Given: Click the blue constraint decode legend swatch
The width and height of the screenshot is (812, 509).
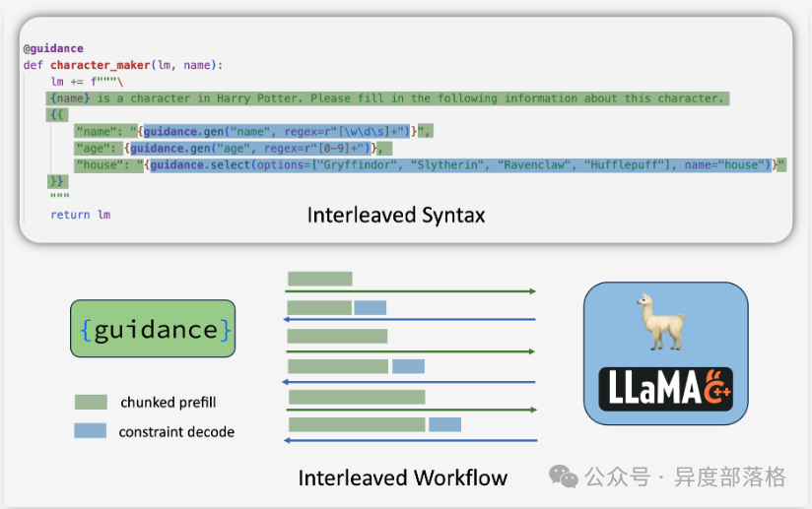Looking at the screenshot, I should coord(91,431).
